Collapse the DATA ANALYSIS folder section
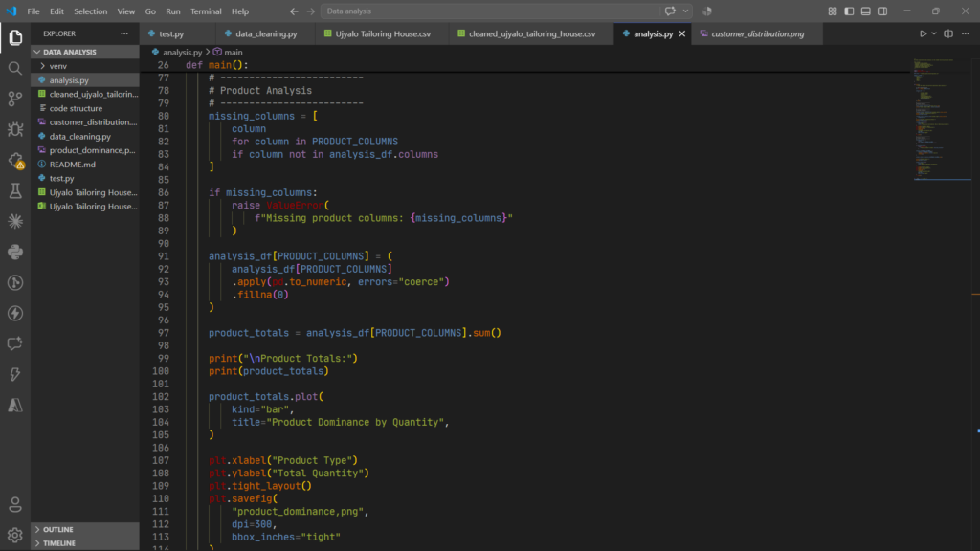Screen dimensions: 980x551 [85, 52]
